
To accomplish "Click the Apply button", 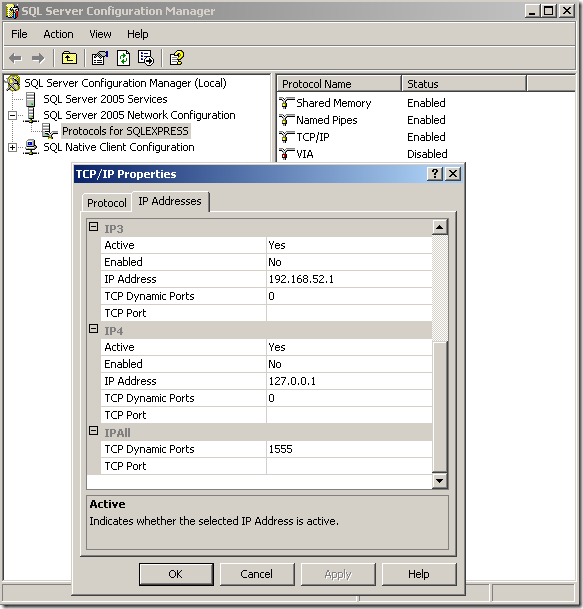I will pyautogui.click(x=338, y=574).
